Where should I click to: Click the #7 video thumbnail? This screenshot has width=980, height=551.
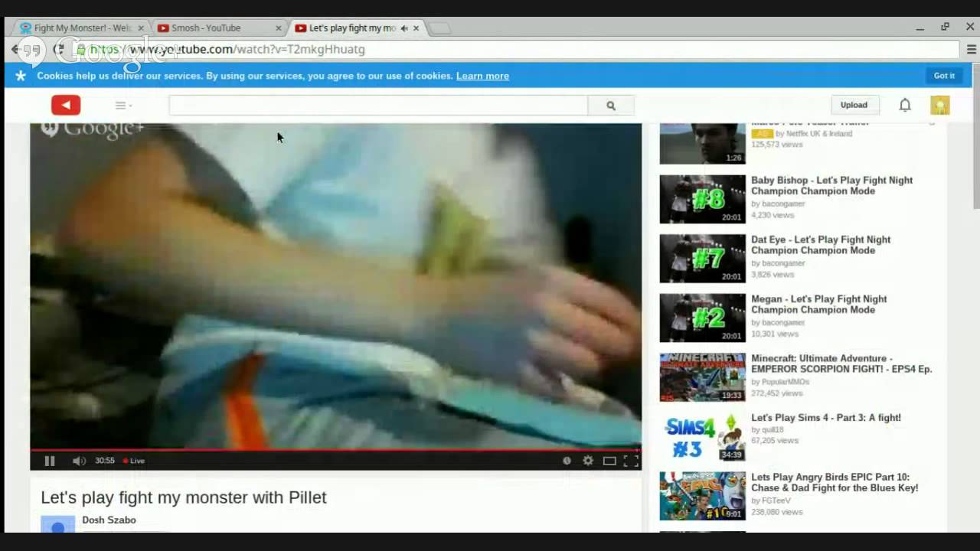point(702,259)
